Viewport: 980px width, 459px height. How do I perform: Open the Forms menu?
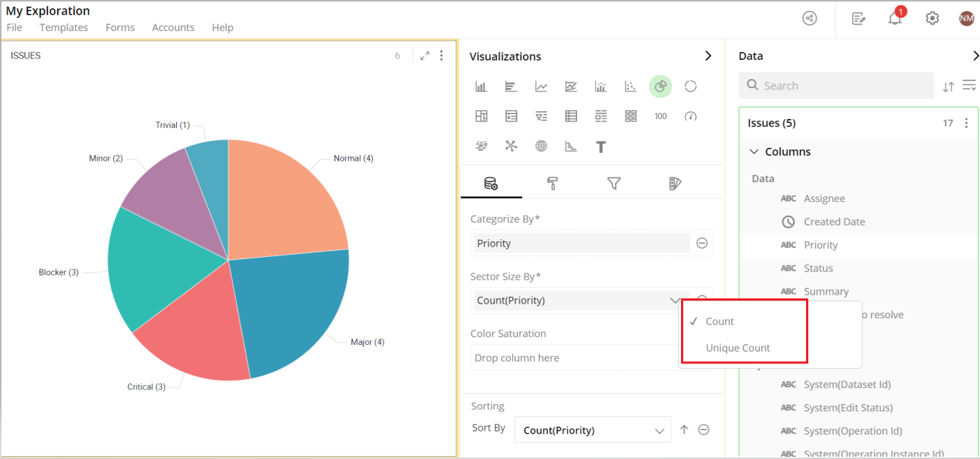120,27
